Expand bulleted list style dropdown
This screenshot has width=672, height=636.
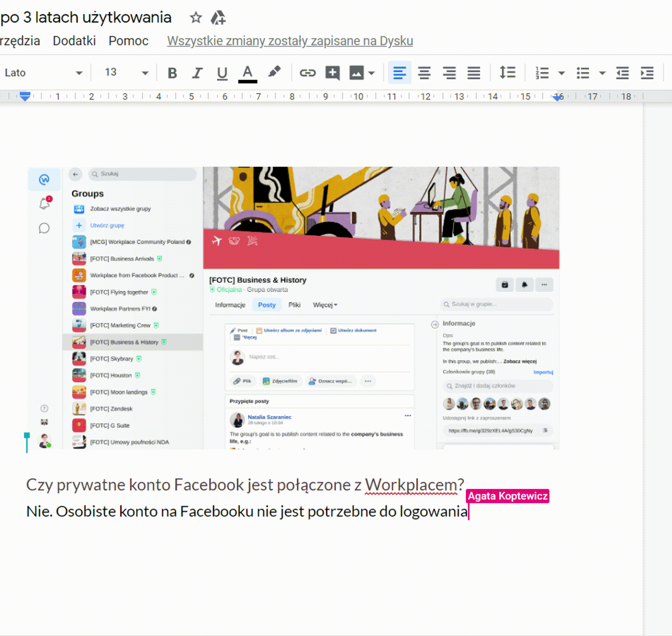pyautogui.click(x=602, y=73)
